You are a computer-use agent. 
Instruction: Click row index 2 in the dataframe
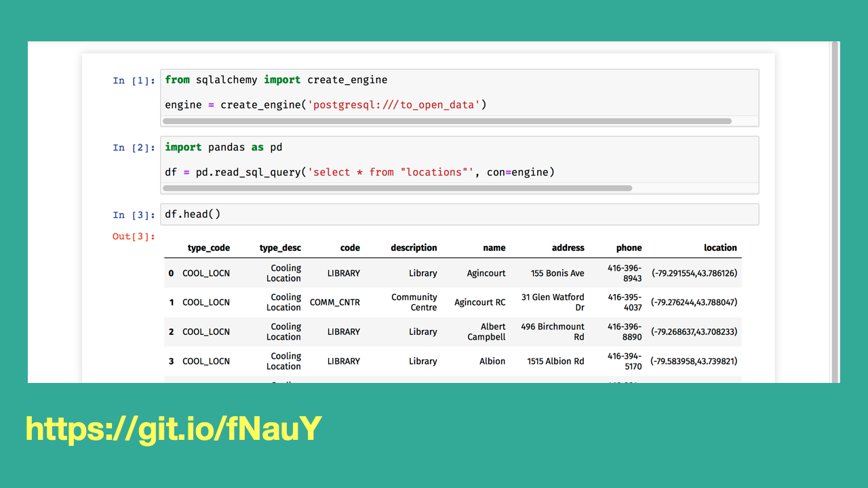pos(172,332)
